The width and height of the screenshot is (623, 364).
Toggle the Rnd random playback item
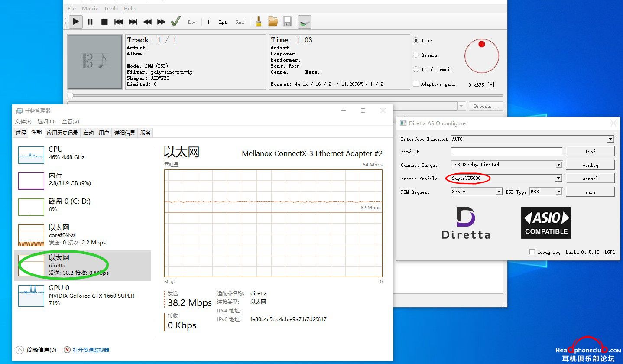(240, 22)
